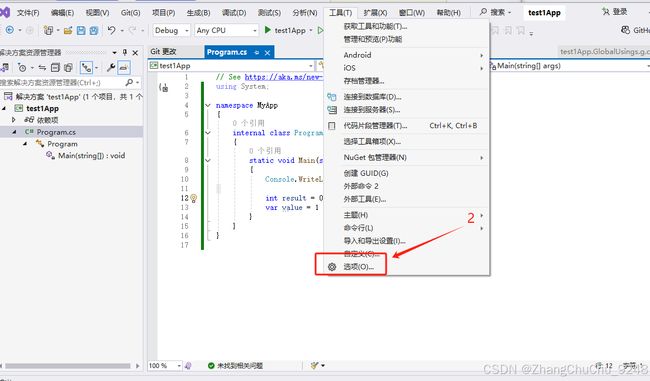Click the 连接到数据库 database icon
The height and width of the screenshot is (381, 650).
332,97
